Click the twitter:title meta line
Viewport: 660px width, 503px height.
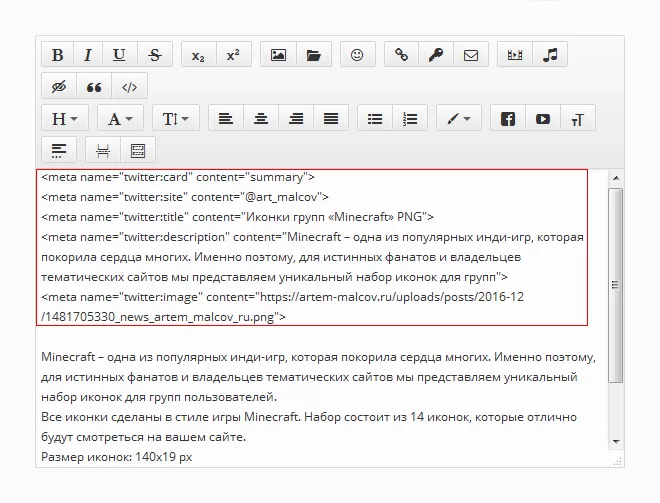tap(237, 217)
